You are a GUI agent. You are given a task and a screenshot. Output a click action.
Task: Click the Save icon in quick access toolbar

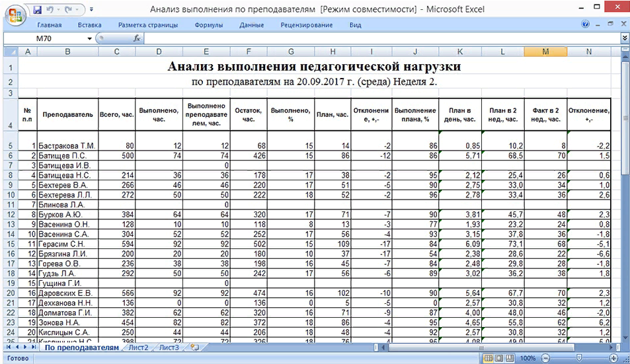pyautogui.click(x=37, y=9)
